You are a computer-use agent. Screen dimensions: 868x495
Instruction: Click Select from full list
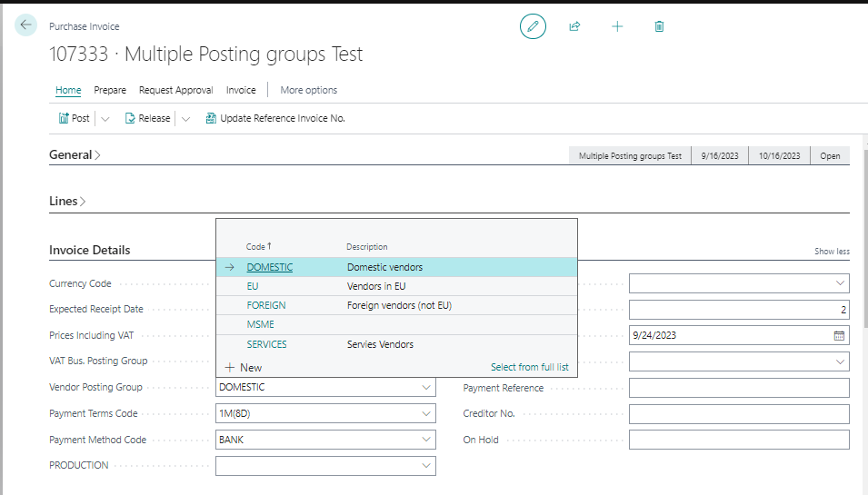[x=529, y=367]
